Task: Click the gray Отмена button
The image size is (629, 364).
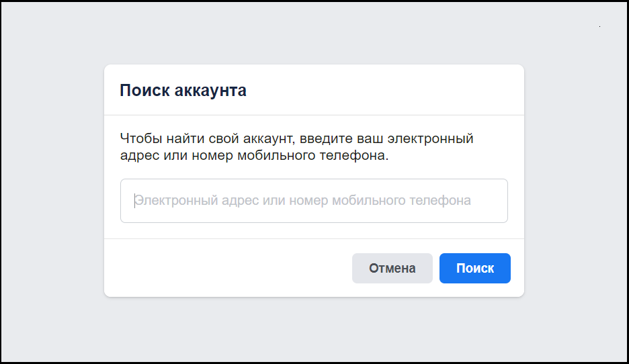Action: [392, 268]
